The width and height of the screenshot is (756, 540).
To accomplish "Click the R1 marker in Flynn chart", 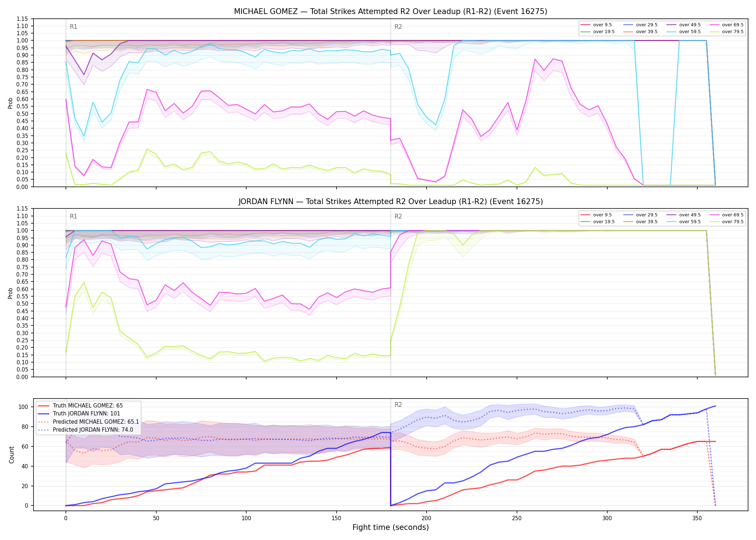I will coord(73,216).
